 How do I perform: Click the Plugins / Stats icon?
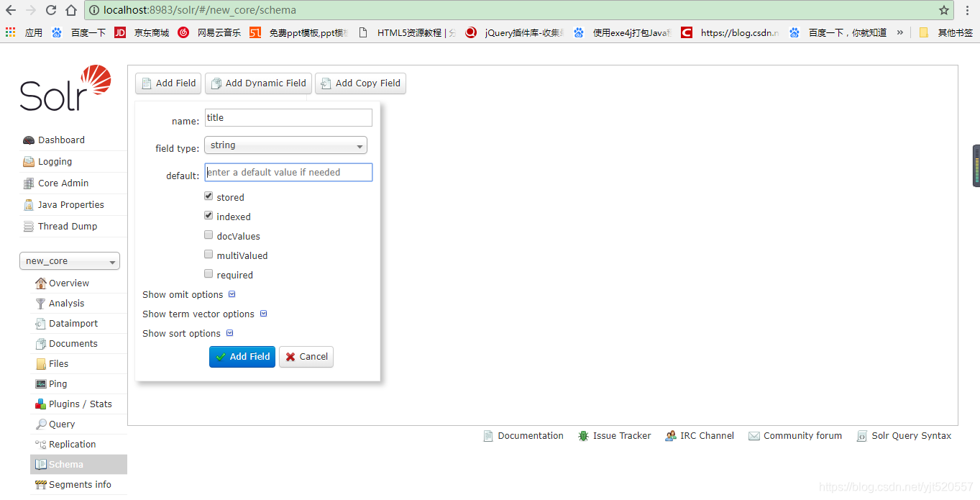point(41,404)
